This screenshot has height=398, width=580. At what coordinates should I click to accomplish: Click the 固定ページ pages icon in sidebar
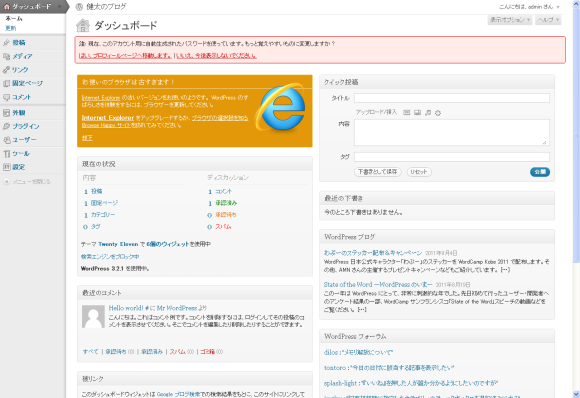tap(6, 84)
